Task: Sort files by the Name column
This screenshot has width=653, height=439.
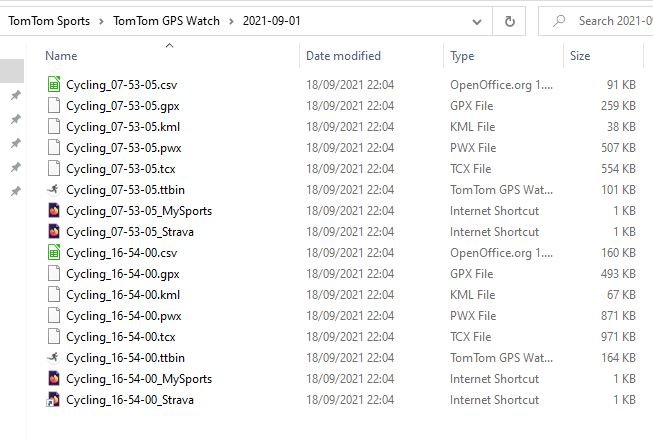Action: click(62, 56)
